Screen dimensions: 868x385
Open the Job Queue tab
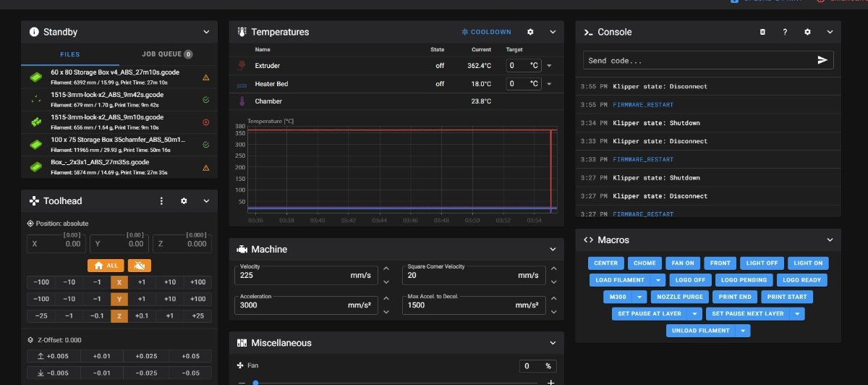167,54
